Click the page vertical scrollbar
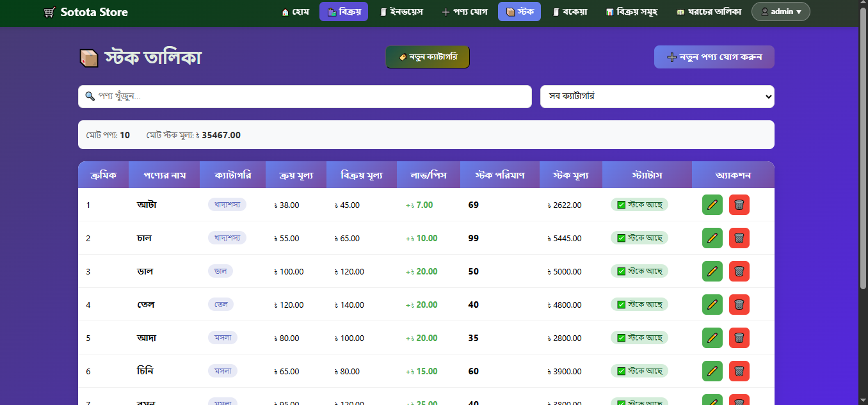The width and height of the screenshot is (868, 405). tap(863, 147)
